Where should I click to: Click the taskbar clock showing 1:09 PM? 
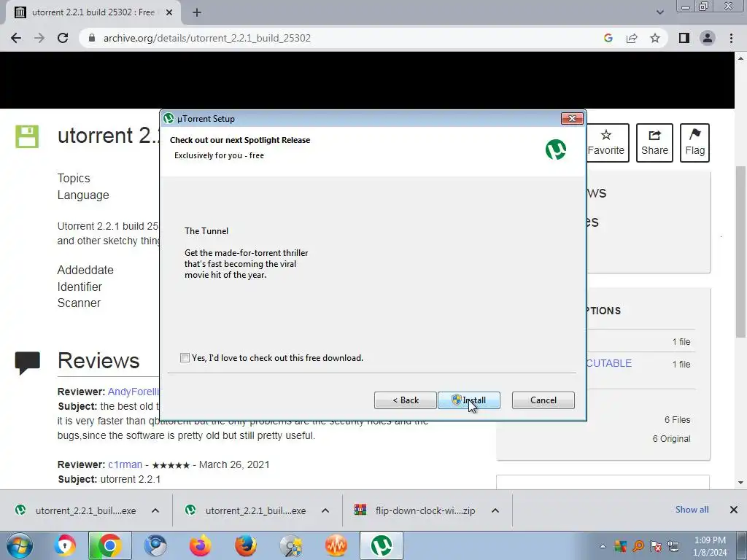point(710,546)
